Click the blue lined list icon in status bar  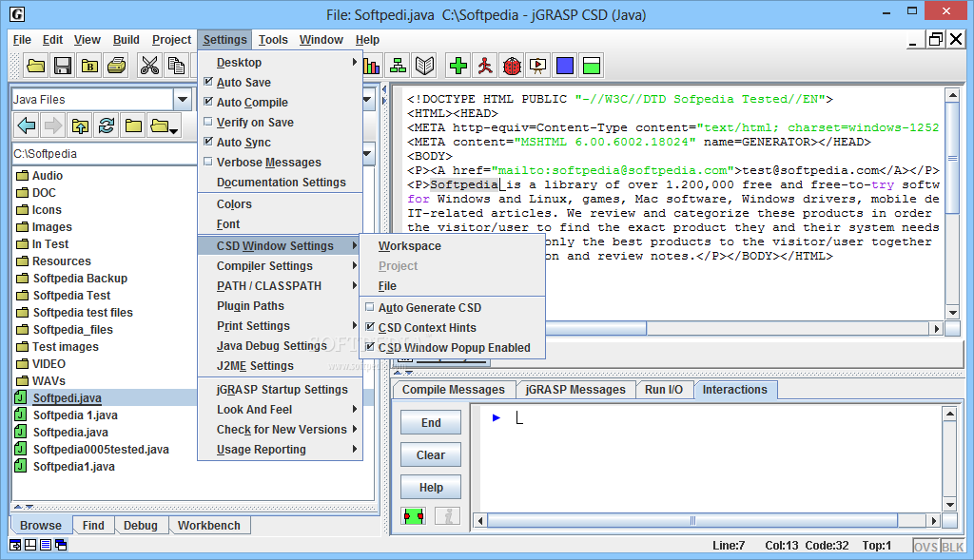click(46, 545)
